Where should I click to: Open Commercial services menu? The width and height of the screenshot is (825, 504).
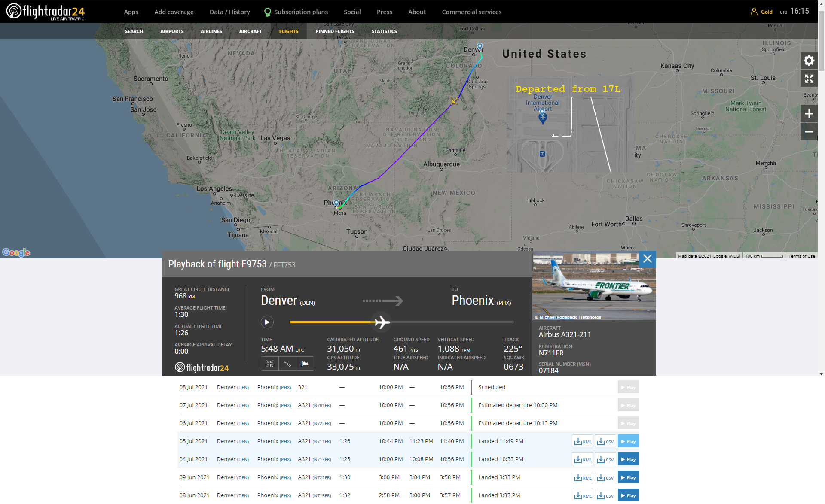472,12
